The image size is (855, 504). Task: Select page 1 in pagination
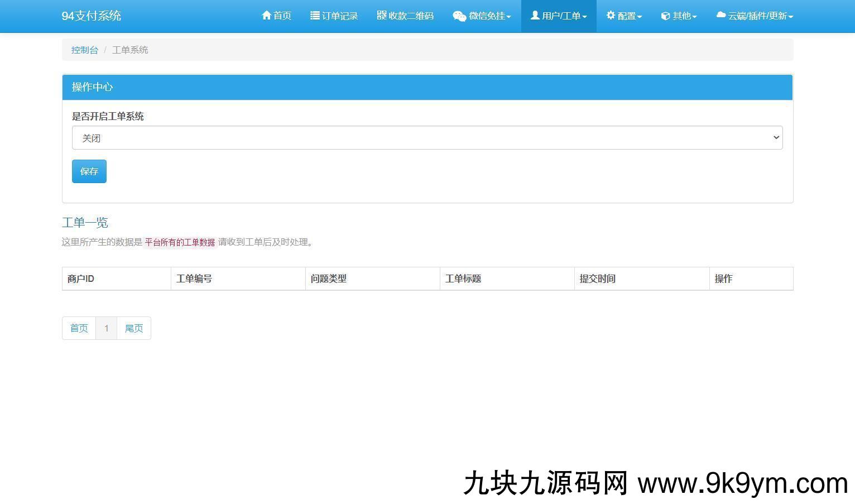point(107,328)
